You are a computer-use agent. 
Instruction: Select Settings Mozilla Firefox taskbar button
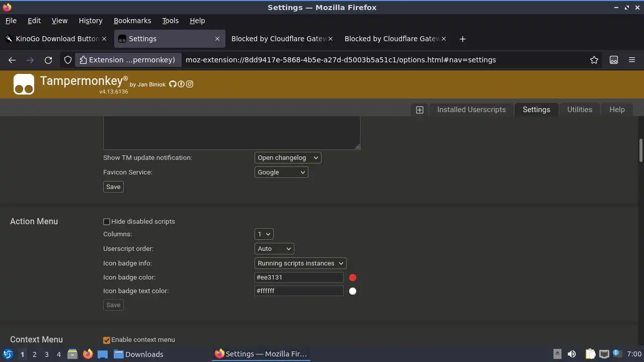tap(261, 354)
